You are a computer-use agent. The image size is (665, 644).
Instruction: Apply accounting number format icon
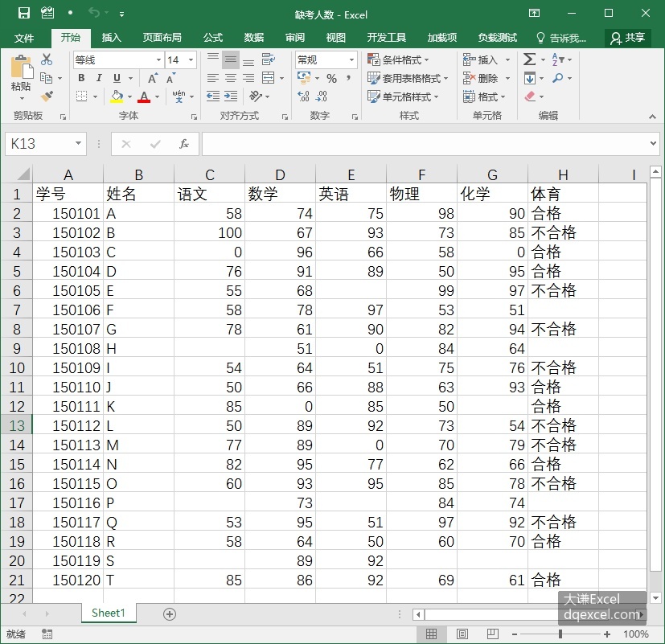(x=304, y=77)
